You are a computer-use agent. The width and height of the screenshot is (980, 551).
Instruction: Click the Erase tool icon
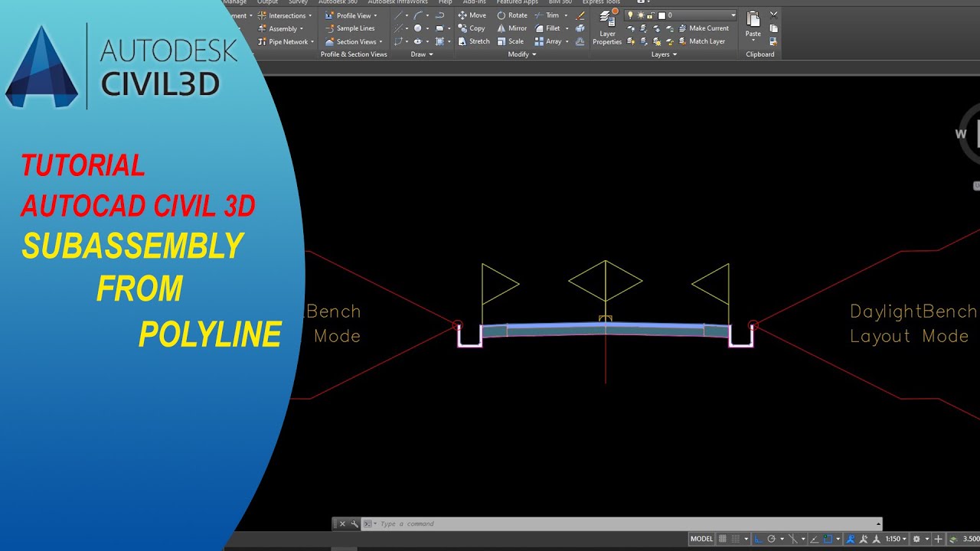click(x=580, y=15)
